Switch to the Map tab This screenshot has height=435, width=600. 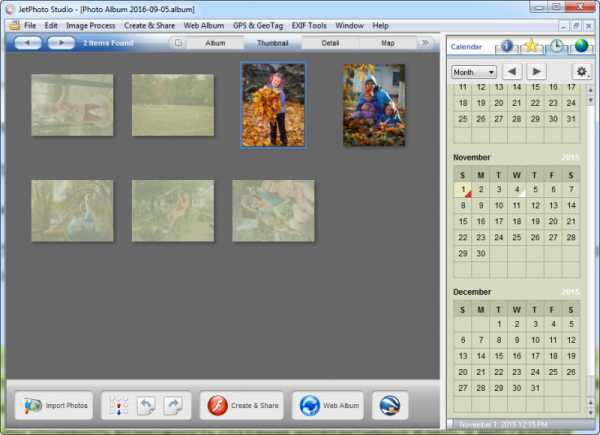click(x=388, y=43)
